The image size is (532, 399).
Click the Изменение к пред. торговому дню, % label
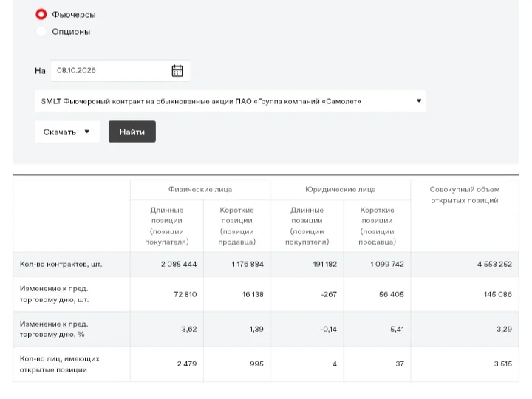pyautogui.click(x=54, y=329)
